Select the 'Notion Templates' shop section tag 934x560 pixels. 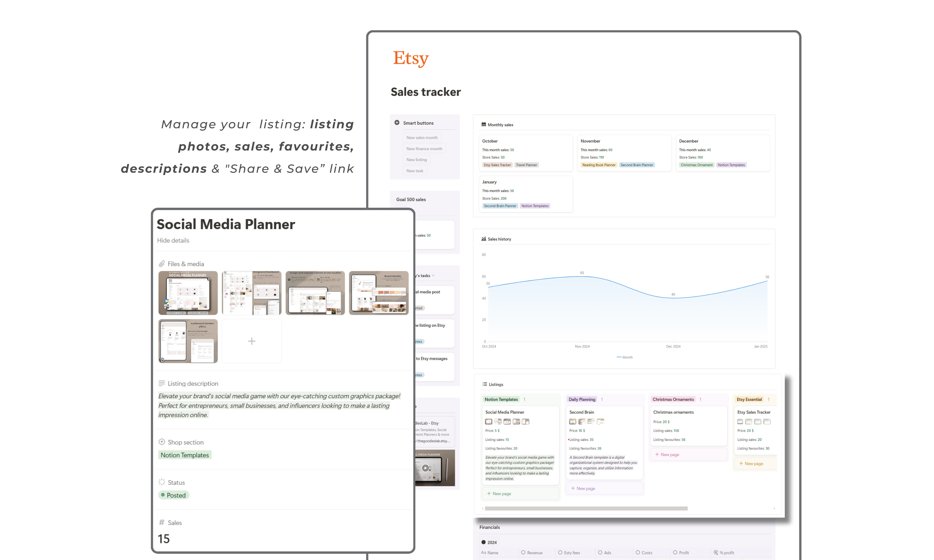point(185,455)
